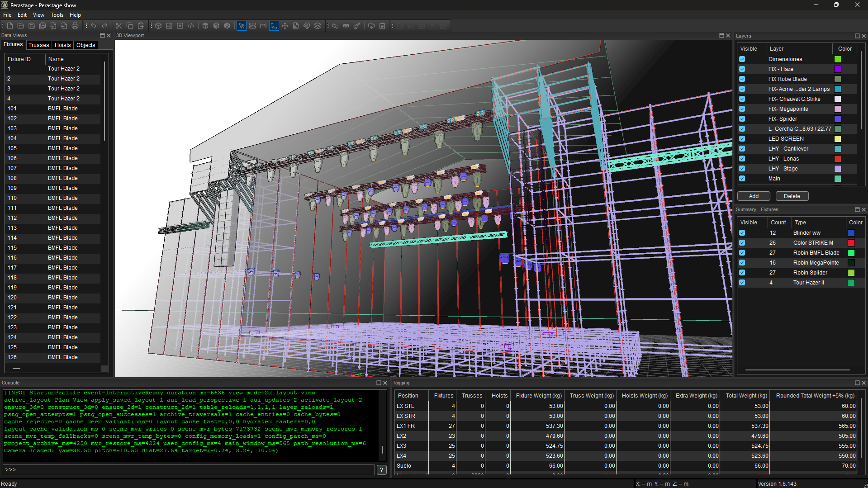This screenshot has width=868, height=488.
Task: Hide the Dimensiones layer
Action: point(742,59)
